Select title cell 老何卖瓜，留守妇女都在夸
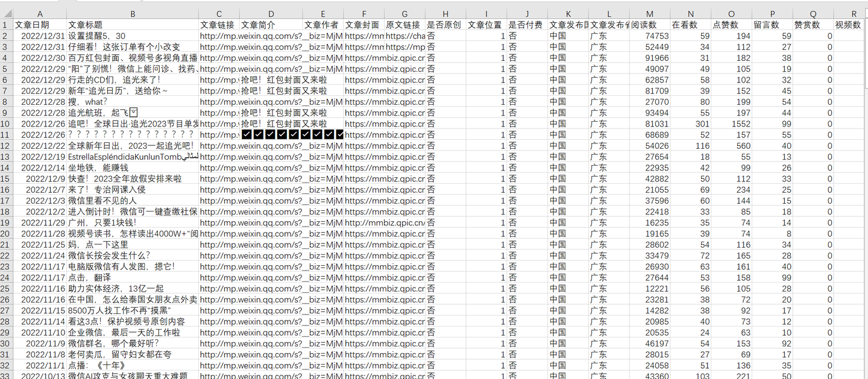The image size is (868, 379). coord(133,354)
